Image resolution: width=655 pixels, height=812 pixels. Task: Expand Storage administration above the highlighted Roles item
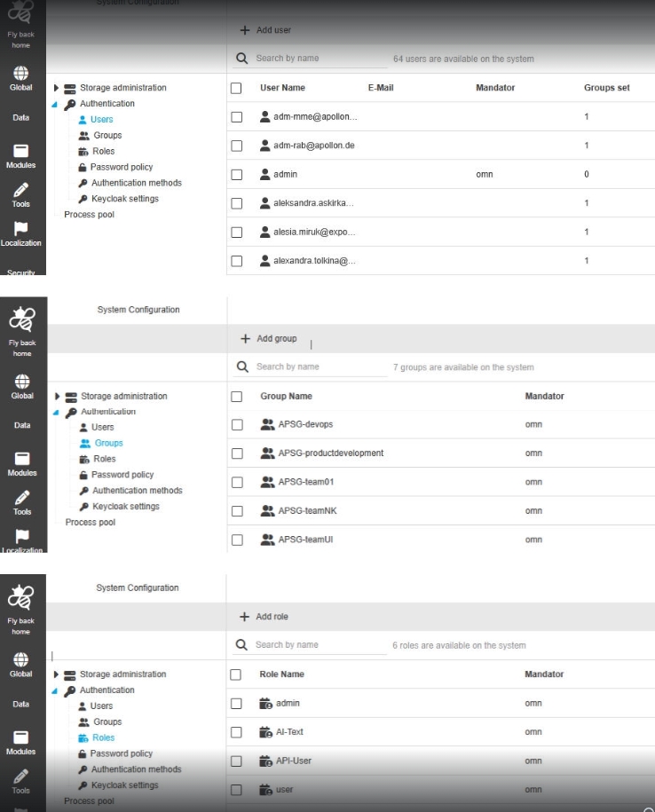point(57,674)
